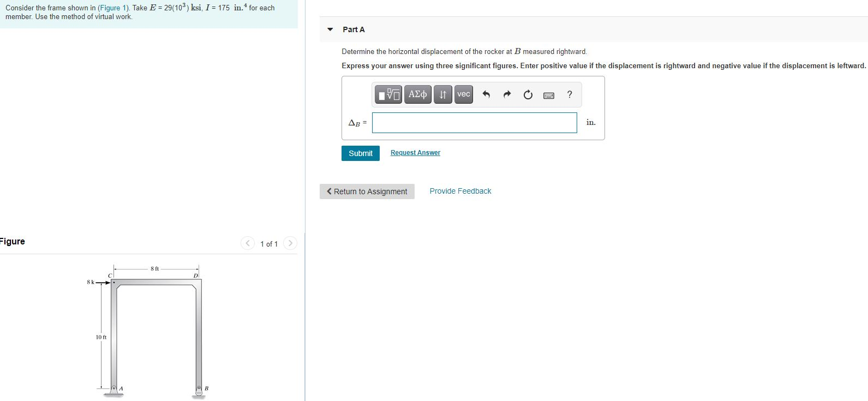Screen dimensions: 868x401
Task: Submit the answer
Action: coord(361,153)
